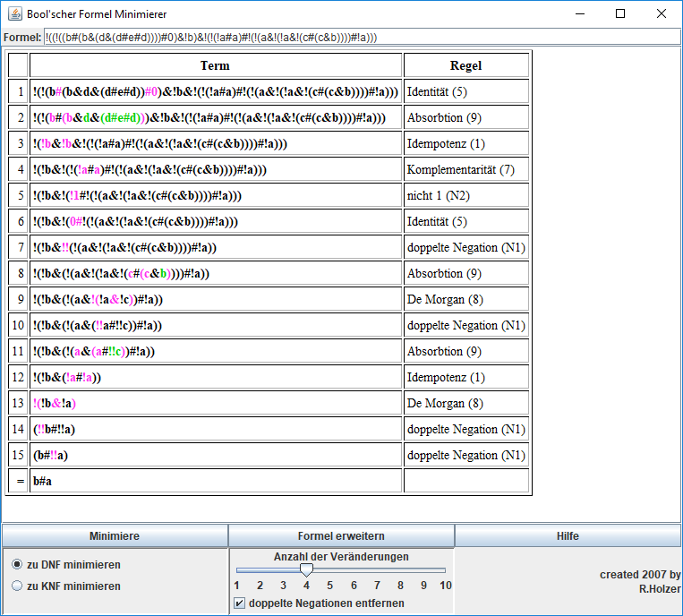Click the Minimiere button
The image size is (683, 616).
click(x=114, y=536)
